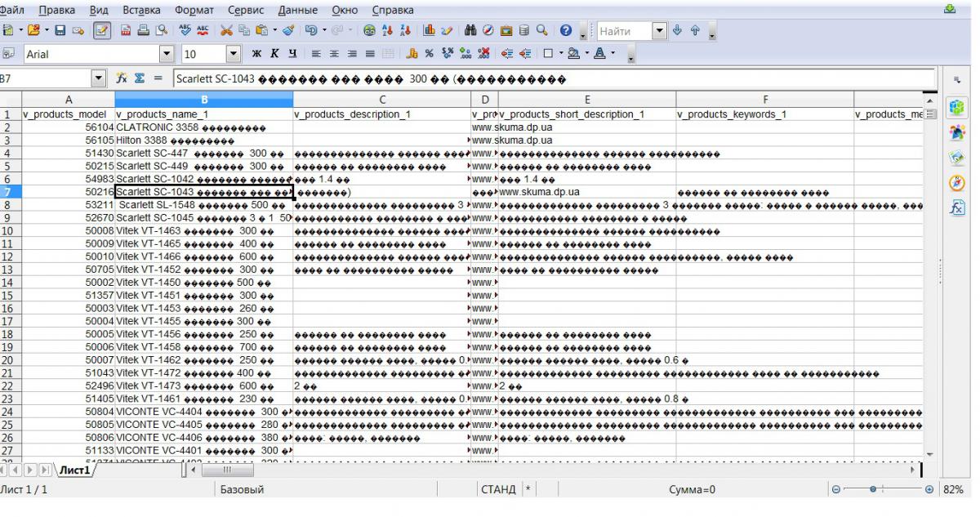Open the Формат menu

click(194, 10)
